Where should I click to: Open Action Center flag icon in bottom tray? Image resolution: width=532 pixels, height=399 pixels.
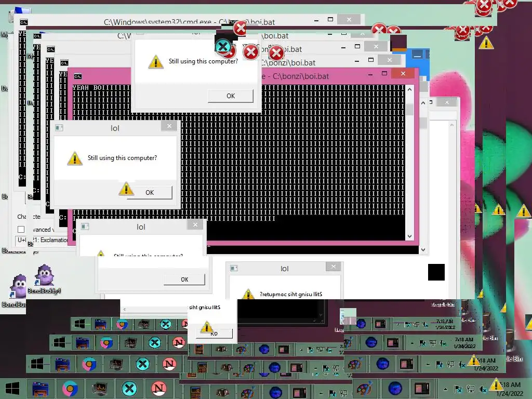pyautogui.click(x=458, y=389)
